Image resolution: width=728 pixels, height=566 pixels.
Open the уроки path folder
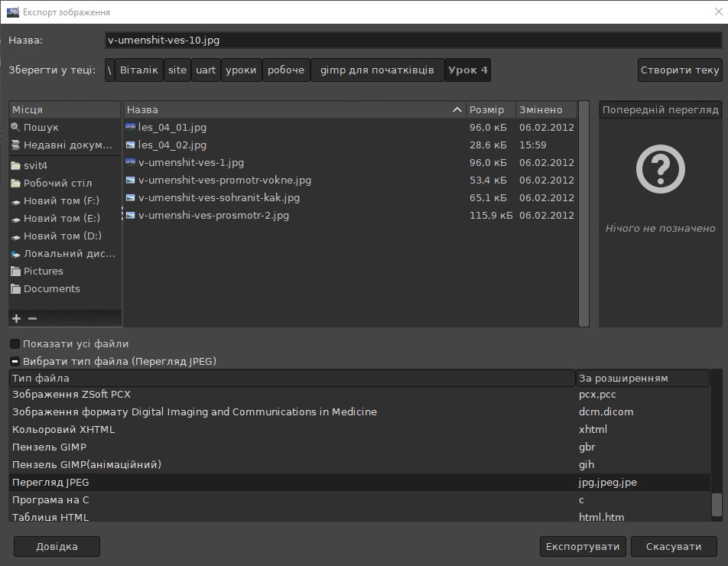click(x=241, y=70)
